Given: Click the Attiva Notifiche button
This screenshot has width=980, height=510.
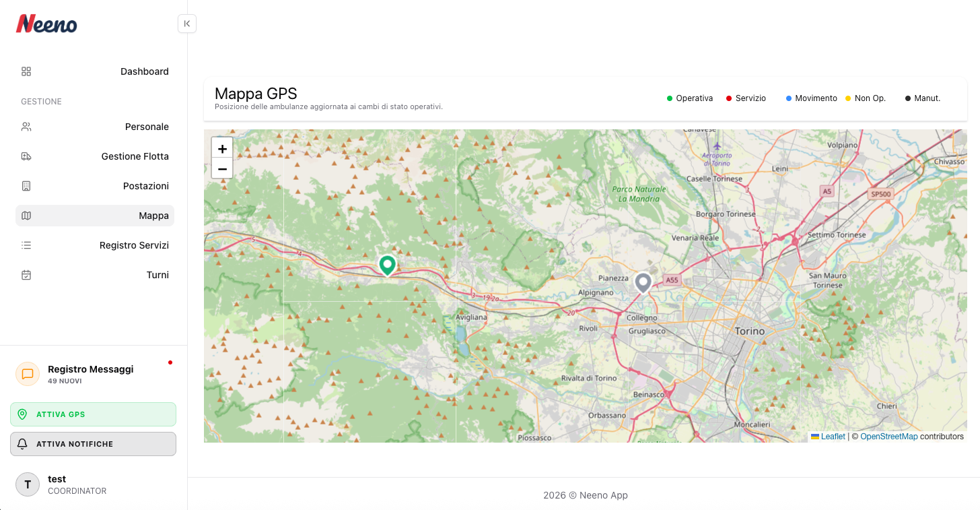Looking at the screenshot, I should point(94,444).
